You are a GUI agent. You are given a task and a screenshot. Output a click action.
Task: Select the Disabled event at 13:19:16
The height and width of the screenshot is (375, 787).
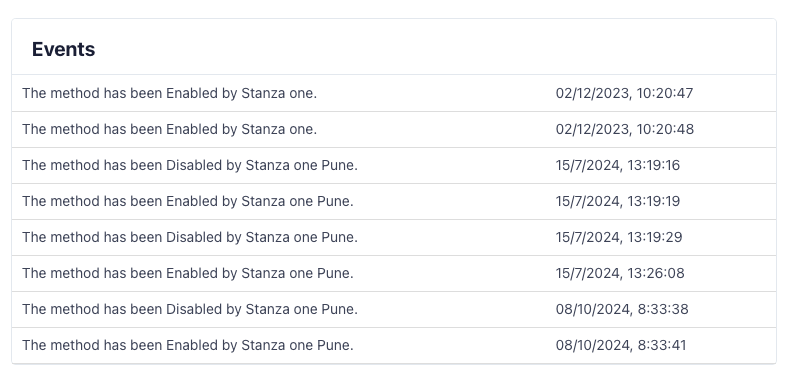[394, 166]
